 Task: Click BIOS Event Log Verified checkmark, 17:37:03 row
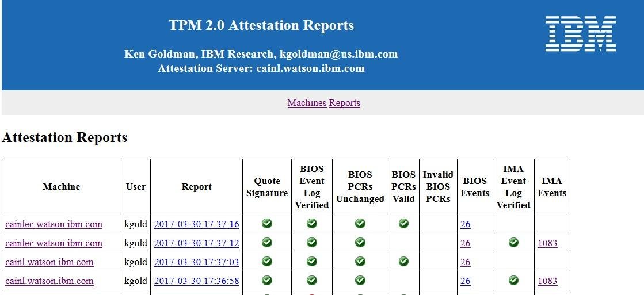pyautogui.click(x=312, y=261)
